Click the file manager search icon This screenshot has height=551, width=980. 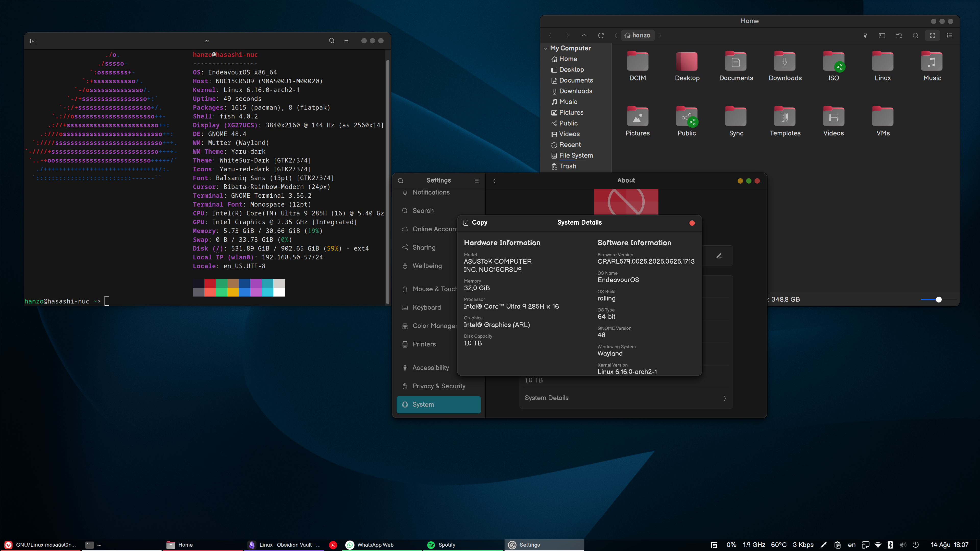915,35
